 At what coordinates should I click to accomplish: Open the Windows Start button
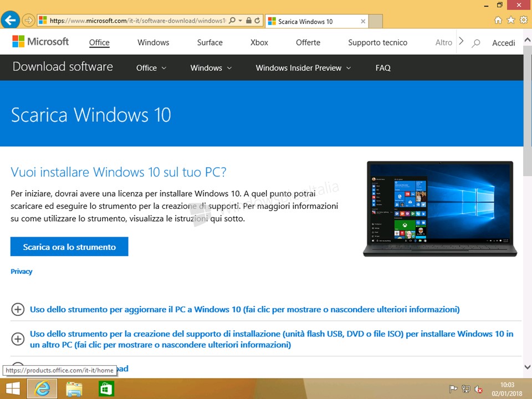click(13, 389)
